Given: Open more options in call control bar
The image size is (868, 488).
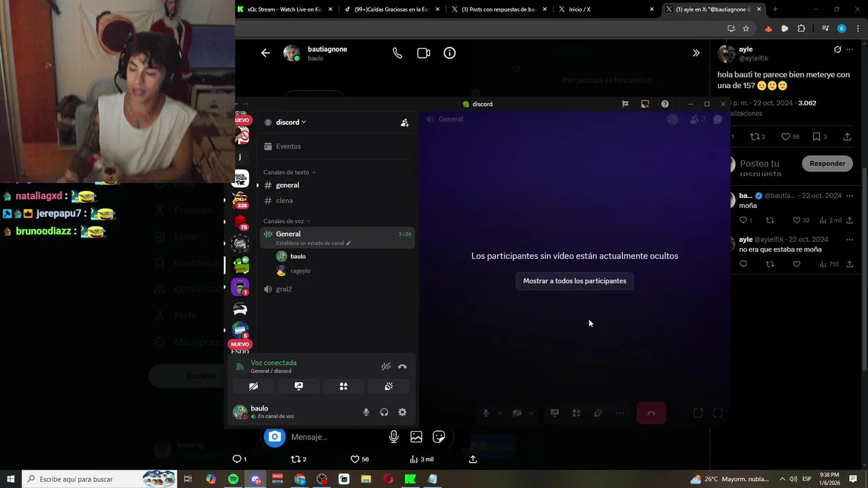Looking at the screenshot, I should tap(619, 413).
